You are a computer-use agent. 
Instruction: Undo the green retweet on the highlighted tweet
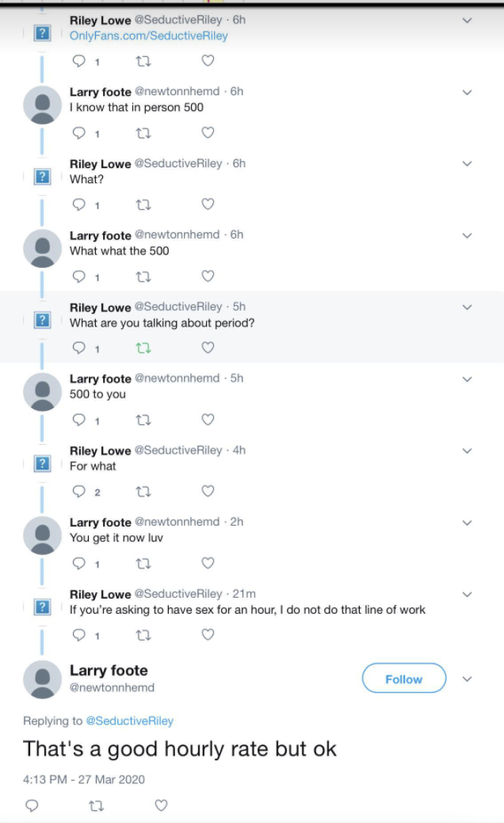point(143,347)
